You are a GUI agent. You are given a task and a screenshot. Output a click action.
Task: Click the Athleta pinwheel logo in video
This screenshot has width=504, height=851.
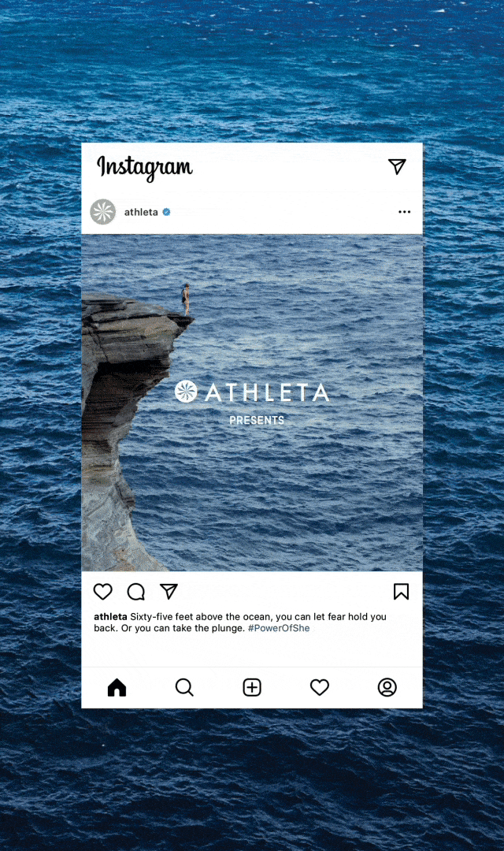[x=186, y=392]
